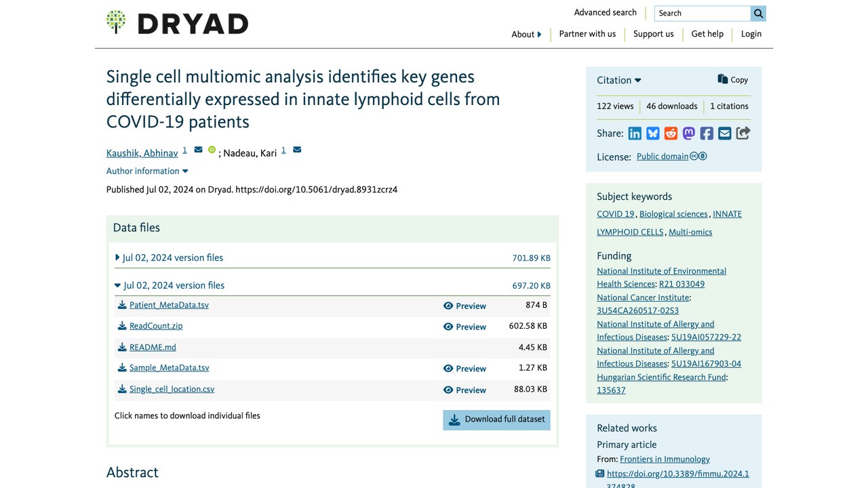This screenshot has height=488, width=868.
Task: Click the download icon for ReadCount.zip
Action: 122,326
